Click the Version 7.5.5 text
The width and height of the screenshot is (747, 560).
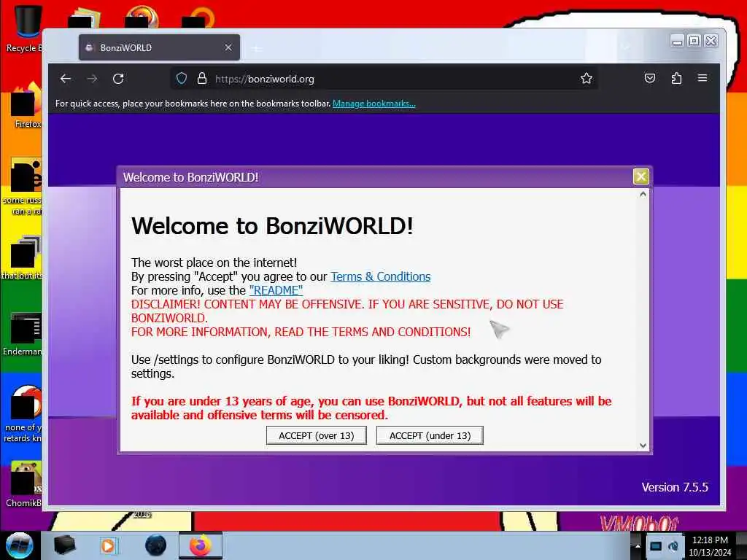coord(675,487)
